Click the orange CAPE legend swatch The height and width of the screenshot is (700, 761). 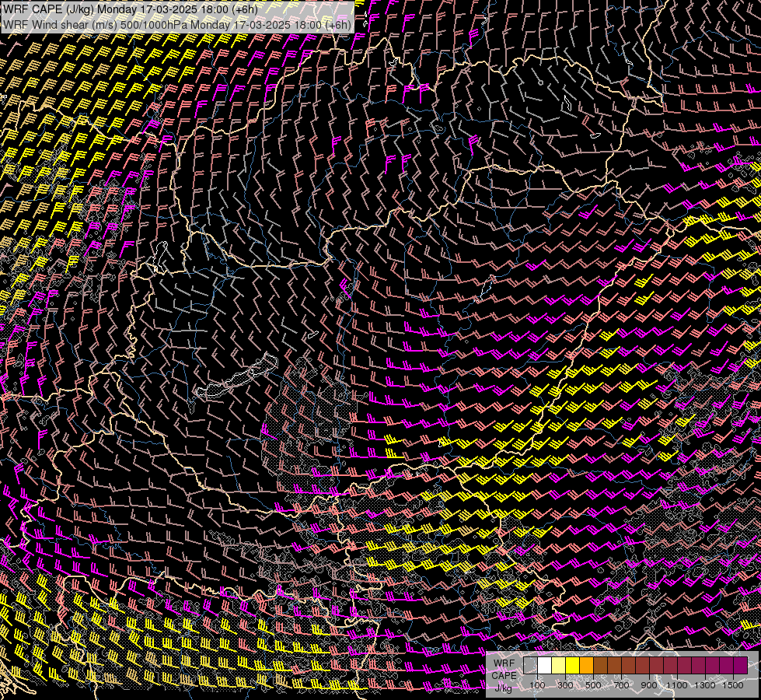(x=586, y=665)
